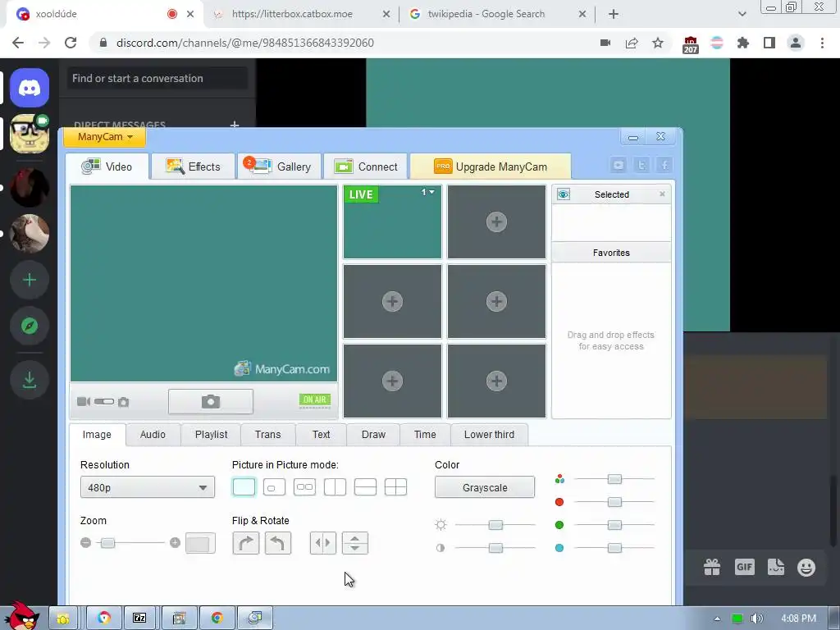
Task: Flip image horizontally
Action: (x=323, y=543)
